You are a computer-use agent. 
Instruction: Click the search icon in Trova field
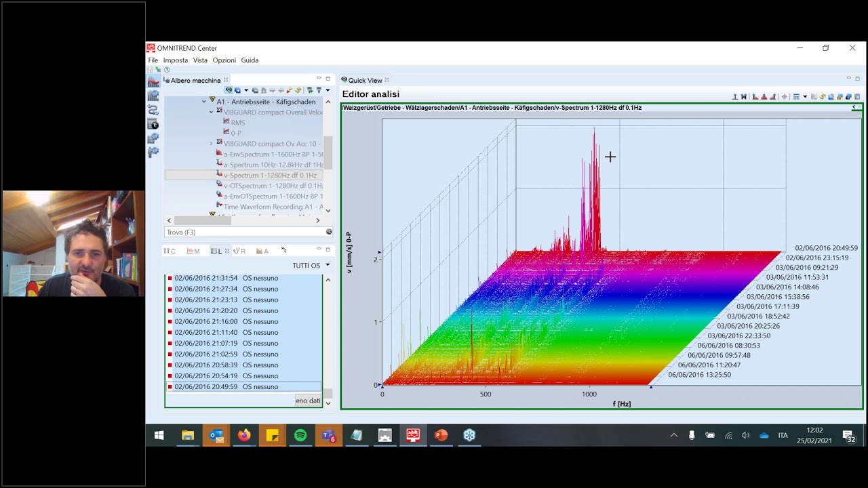click(329, 232)
